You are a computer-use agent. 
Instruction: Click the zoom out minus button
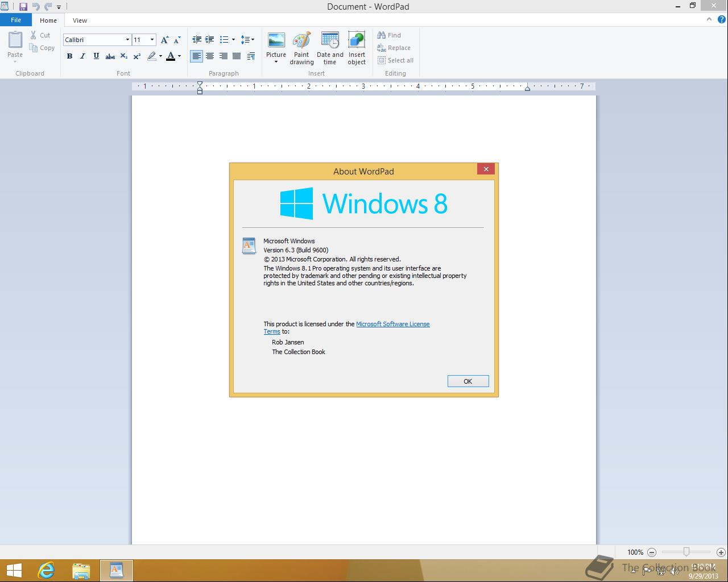coord(652,552)
